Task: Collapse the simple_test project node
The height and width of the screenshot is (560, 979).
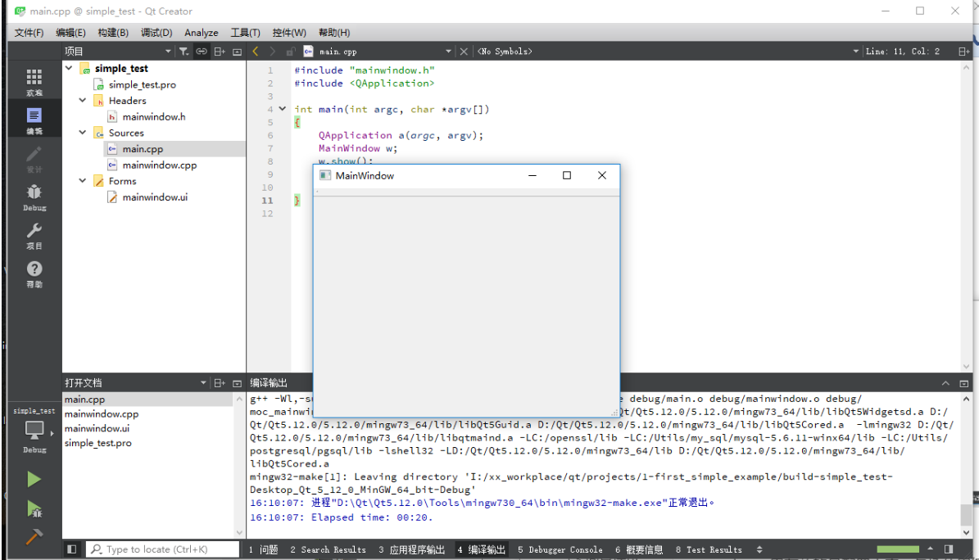Action: [x=69, y=67]
